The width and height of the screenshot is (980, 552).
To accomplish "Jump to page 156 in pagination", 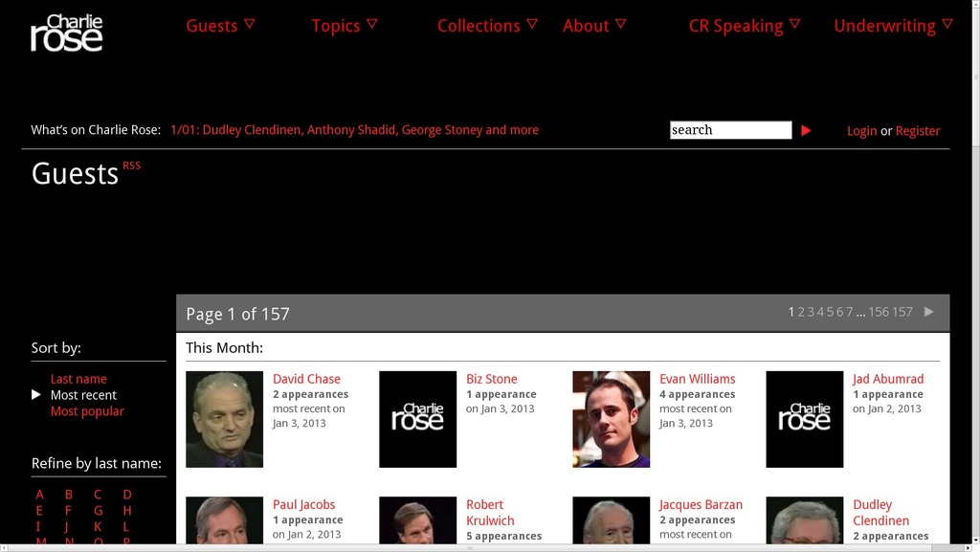I will 879,312.
